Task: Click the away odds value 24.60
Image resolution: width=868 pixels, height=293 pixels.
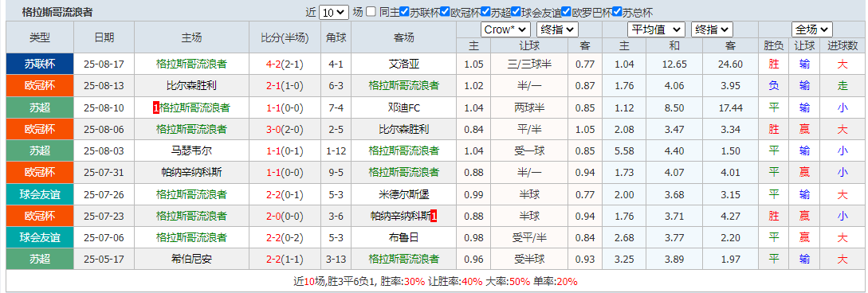Action: click(729, 64)
